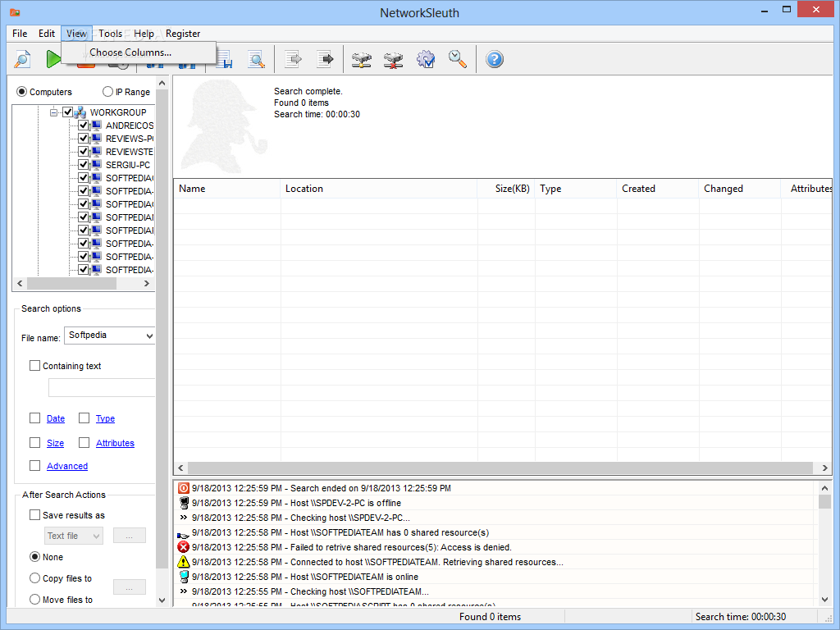The image size is (840, 630).
Task: Open the Edit menu
Action: (47, 33)
